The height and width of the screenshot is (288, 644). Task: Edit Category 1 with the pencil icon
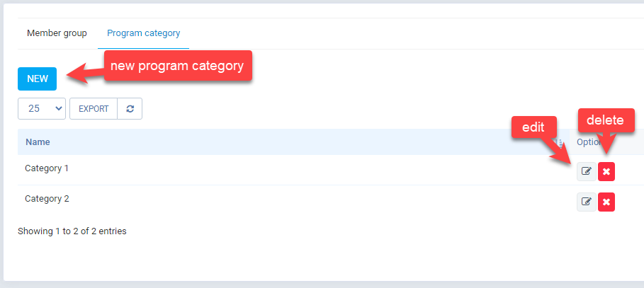point(586,171)
